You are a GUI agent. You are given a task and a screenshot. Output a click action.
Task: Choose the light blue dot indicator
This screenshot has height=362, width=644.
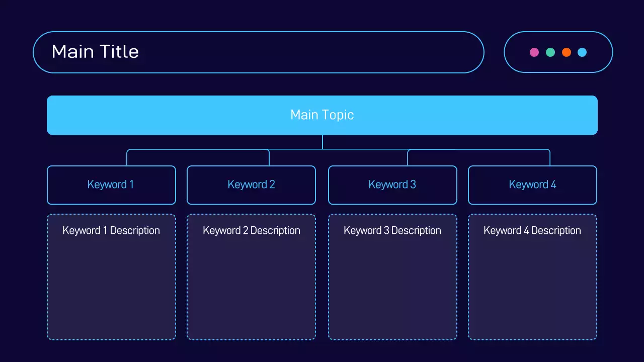pyautogui.click(x=582, y=52)
